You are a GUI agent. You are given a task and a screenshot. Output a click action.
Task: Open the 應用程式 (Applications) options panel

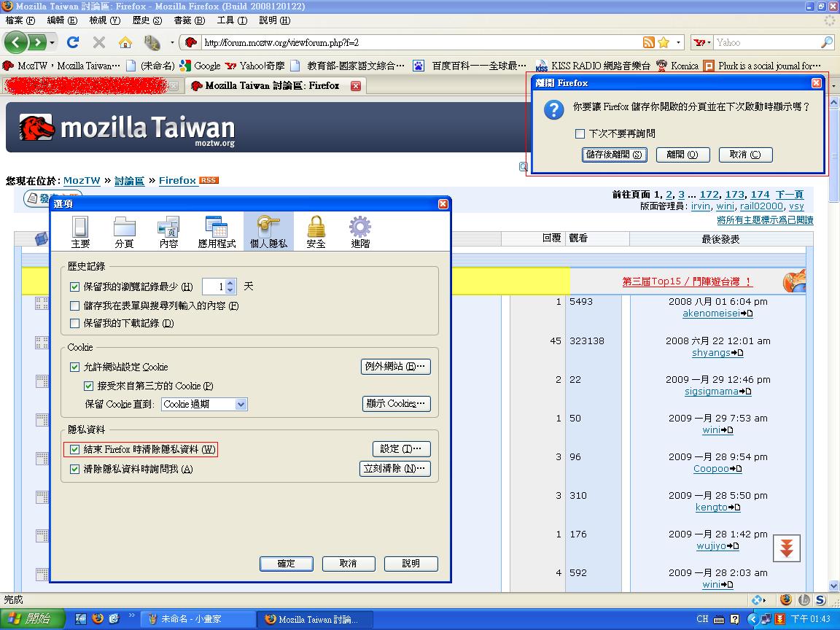[x=217, y=233]
